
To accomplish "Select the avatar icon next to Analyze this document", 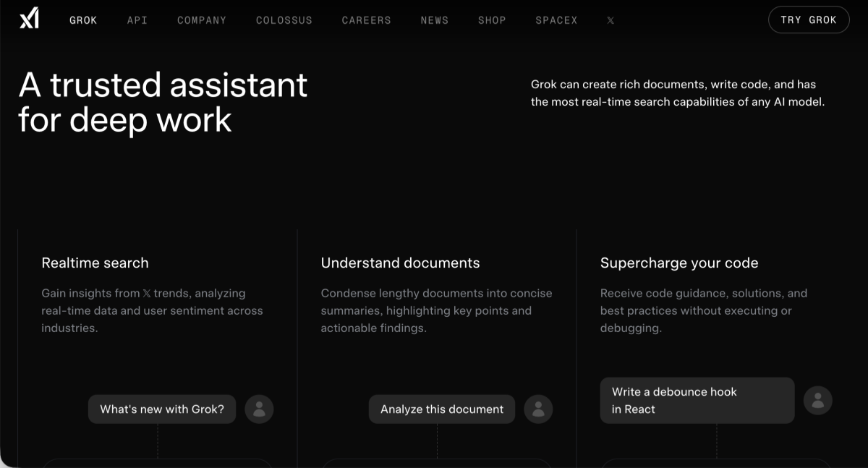I will point(538,409).
